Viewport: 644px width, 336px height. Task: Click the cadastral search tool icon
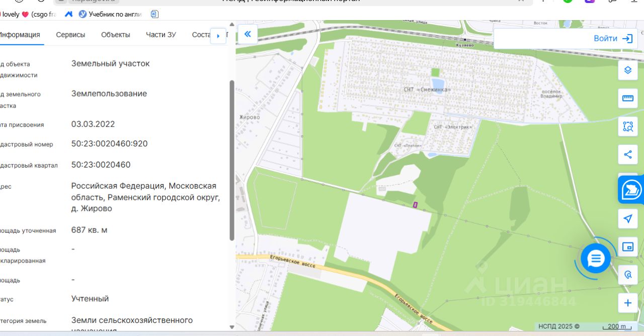[x=627, y=275]
